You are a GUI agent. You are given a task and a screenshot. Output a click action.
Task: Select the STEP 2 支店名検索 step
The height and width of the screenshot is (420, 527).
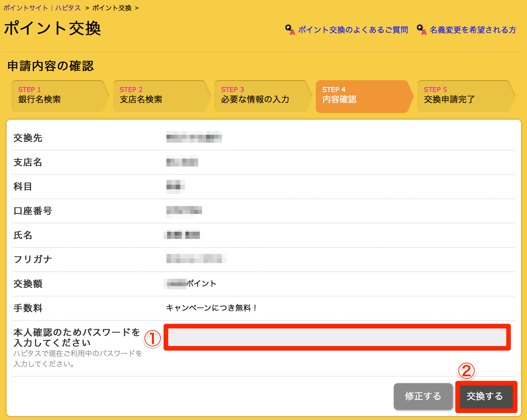(x=160, y=96)
